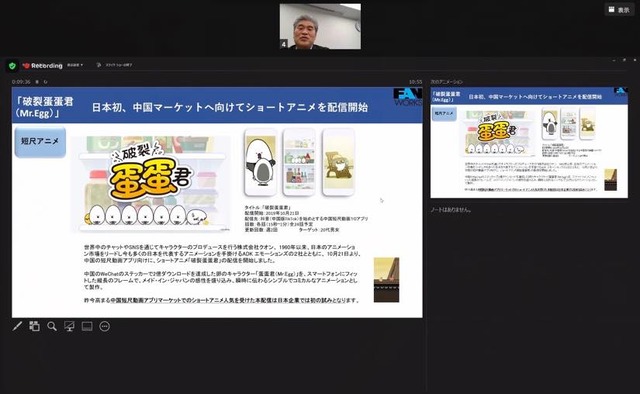Click the next slide preview thumbnail
The width and height of the screenshot is (640, 394).
[529, 142]
